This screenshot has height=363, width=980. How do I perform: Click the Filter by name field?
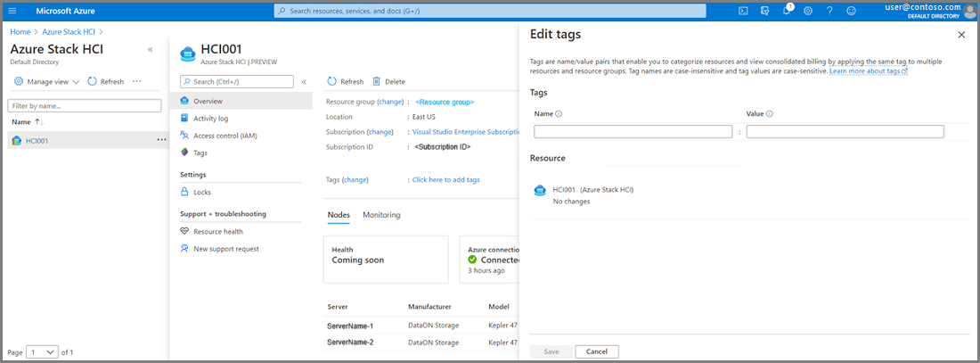tap(84, 106)
